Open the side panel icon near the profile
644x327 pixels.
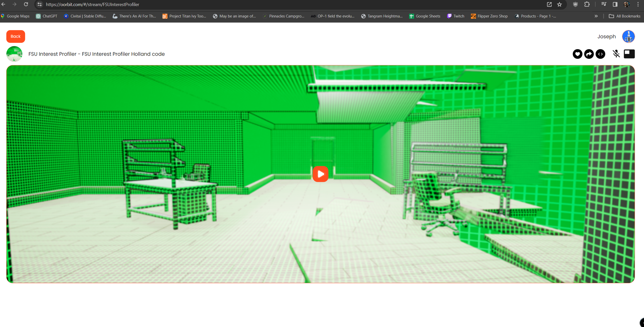click(615, 4)
